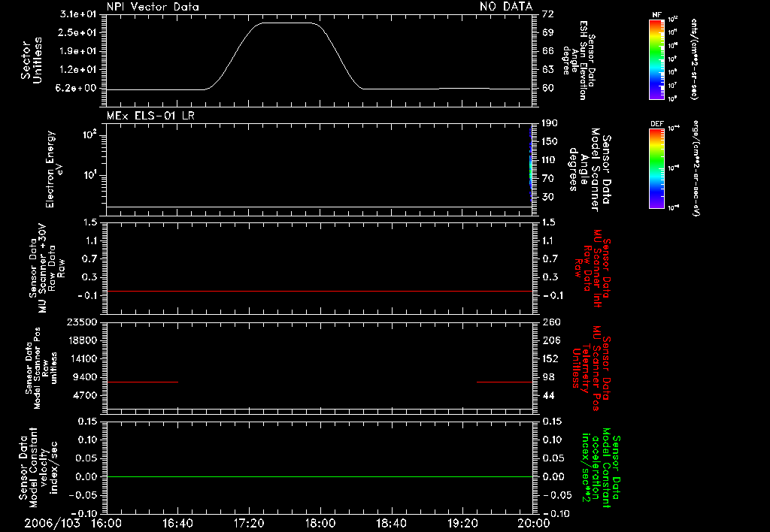Click the 'DEF' color bar heading
The width and height of the screenshot is (770, 532).
[x=657, y=124]
